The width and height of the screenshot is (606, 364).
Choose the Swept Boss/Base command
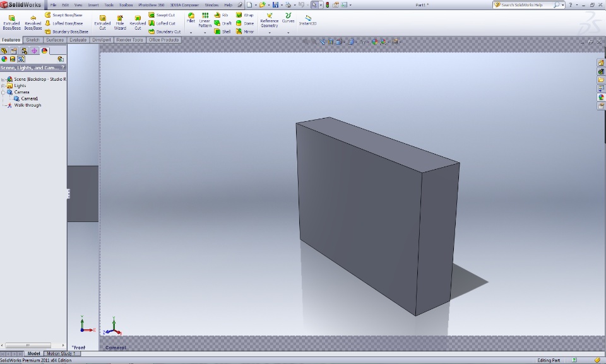pos(64,15)
